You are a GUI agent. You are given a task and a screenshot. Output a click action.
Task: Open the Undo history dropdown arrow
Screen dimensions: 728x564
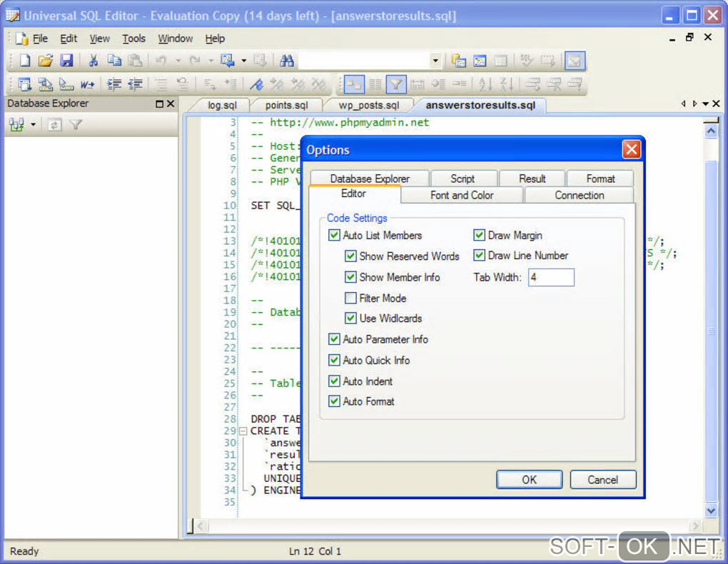(178, 61)
